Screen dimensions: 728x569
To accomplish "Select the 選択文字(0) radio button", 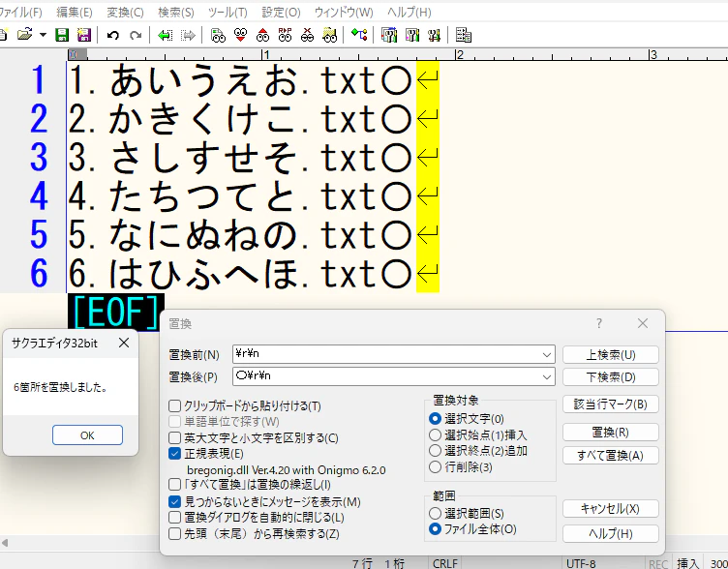I will (x=435, y=419).
